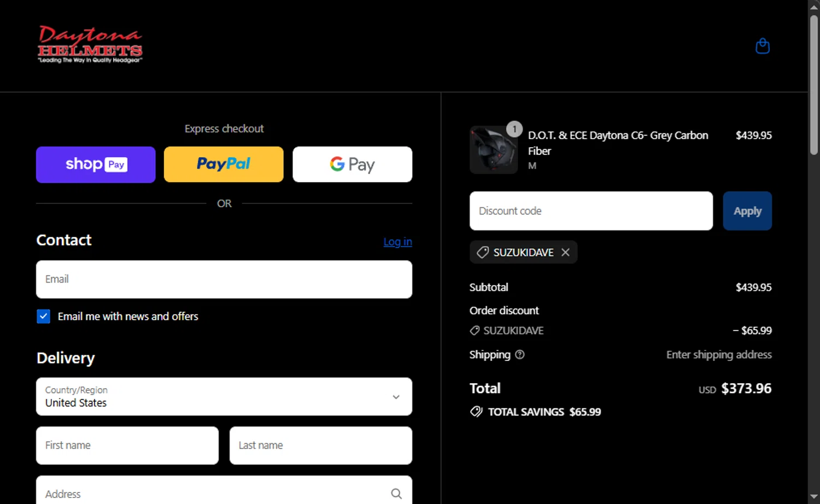Apply the discount code
The width and height of the screenshot is (820, 504).
pyautogui.click(x=747, y=211)
